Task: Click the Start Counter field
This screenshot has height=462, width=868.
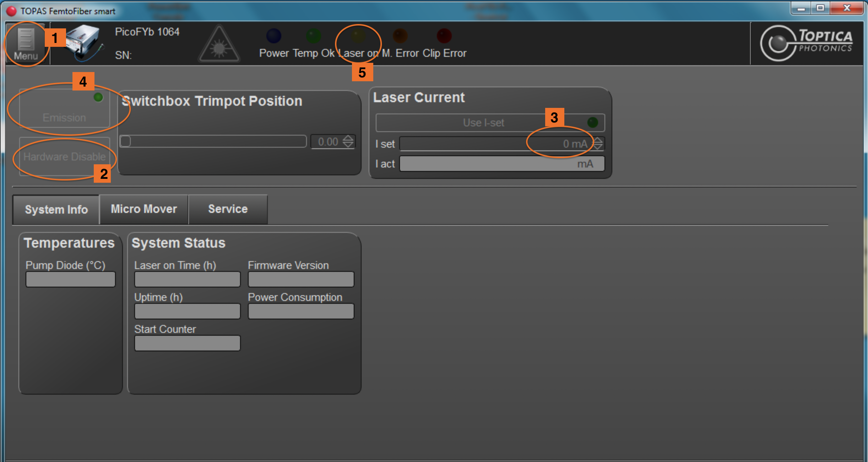Action: pos(187,343)
